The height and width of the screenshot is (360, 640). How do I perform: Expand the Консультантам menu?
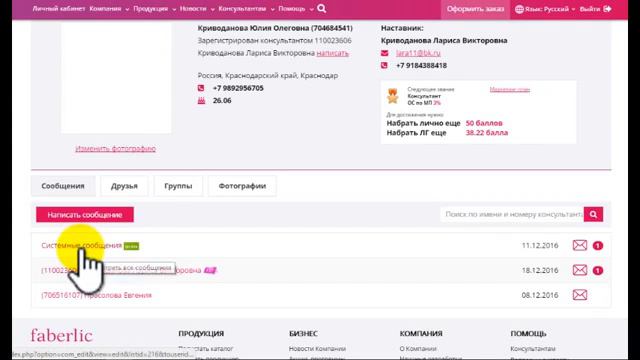(x=246, y=9)
